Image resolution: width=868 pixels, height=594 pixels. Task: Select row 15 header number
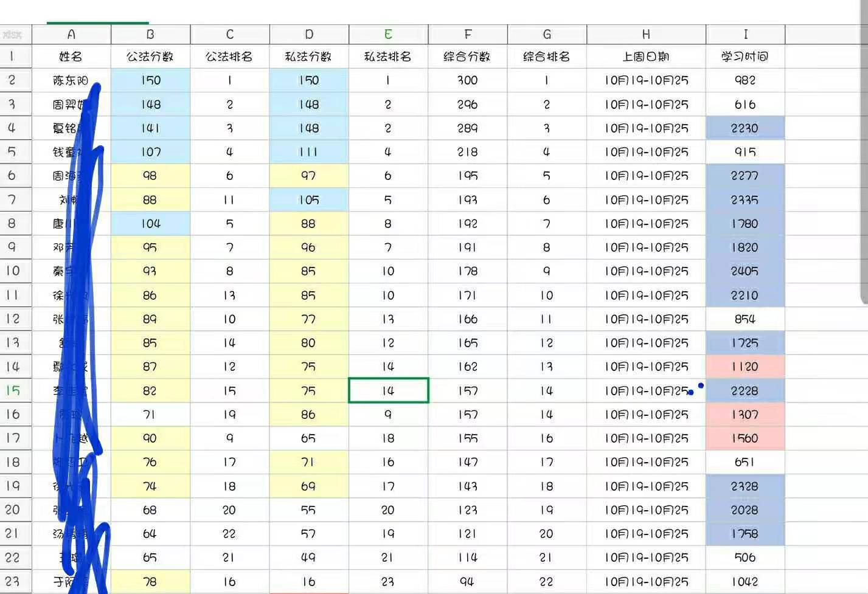pos(16,390)
